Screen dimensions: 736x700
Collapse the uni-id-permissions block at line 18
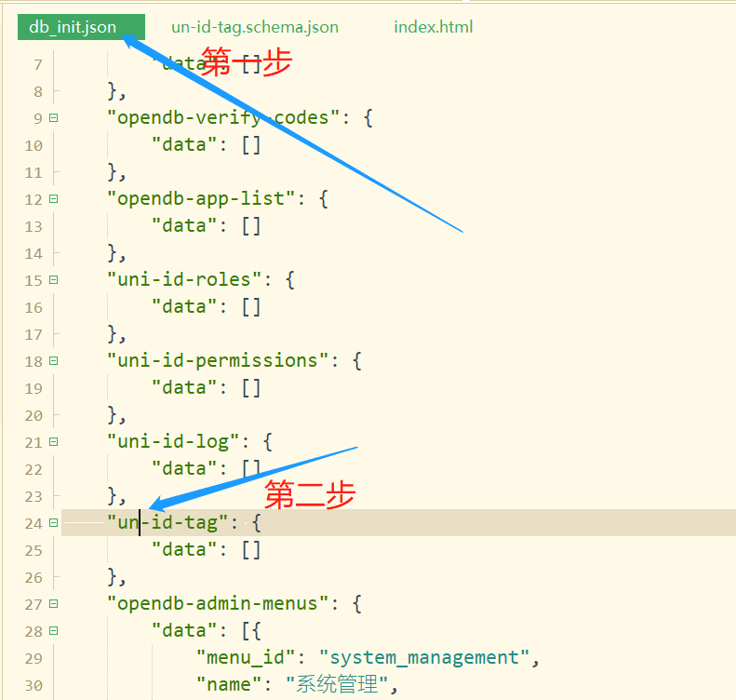(x=54, y=361)
